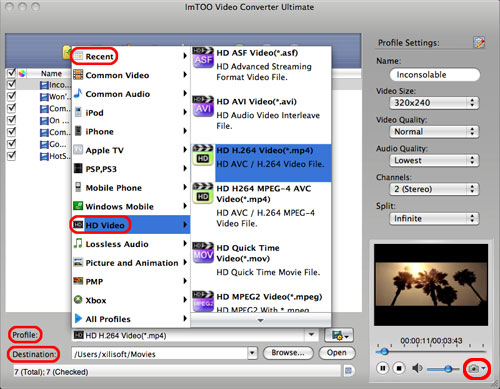The width and height of the screenshot is (500, 389).
Task: Expand the Profile combo box arrow
Action: [x=311, y=335]
